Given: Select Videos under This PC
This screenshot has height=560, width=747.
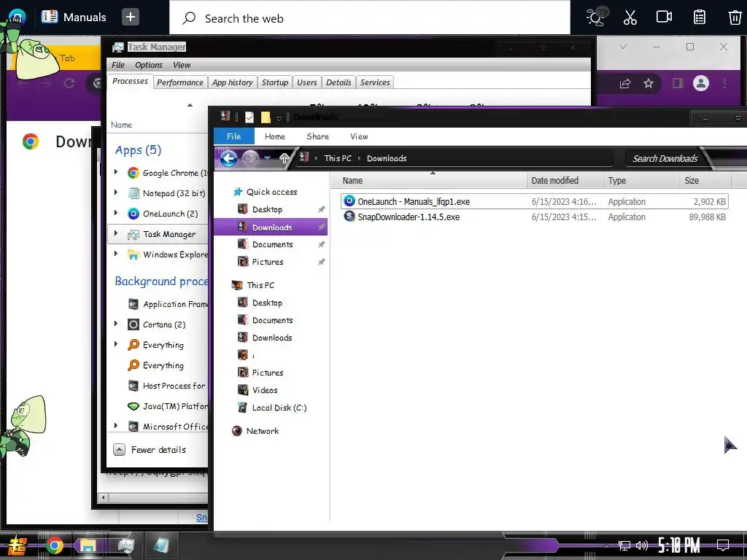Looking at the screenshot, I should 264,390.
